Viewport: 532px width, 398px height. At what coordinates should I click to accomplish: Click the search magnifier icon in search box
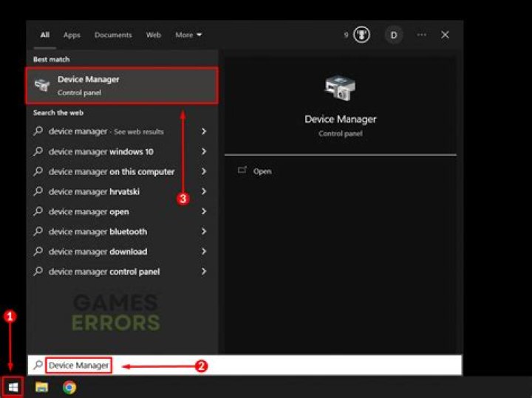38,365
